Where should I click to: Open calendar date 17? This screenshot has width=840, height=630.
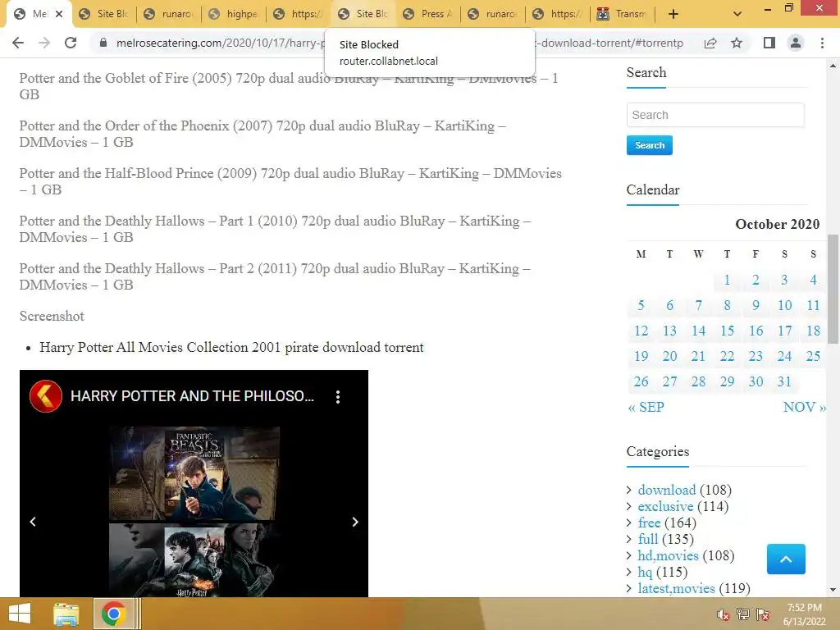pos(784,331)
